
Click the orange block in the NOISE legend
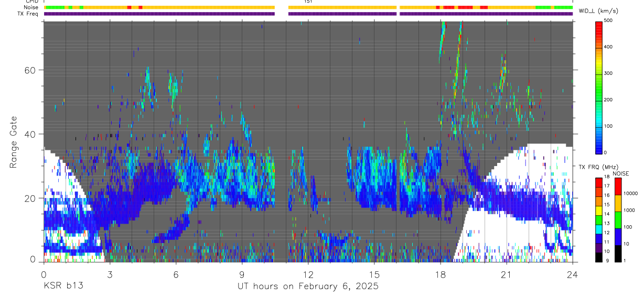[618, 203]
